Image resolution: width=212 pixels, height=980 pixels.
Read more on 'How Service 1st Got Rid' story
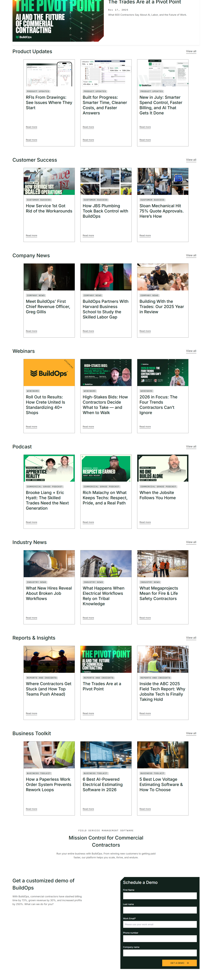coord(32,236)
